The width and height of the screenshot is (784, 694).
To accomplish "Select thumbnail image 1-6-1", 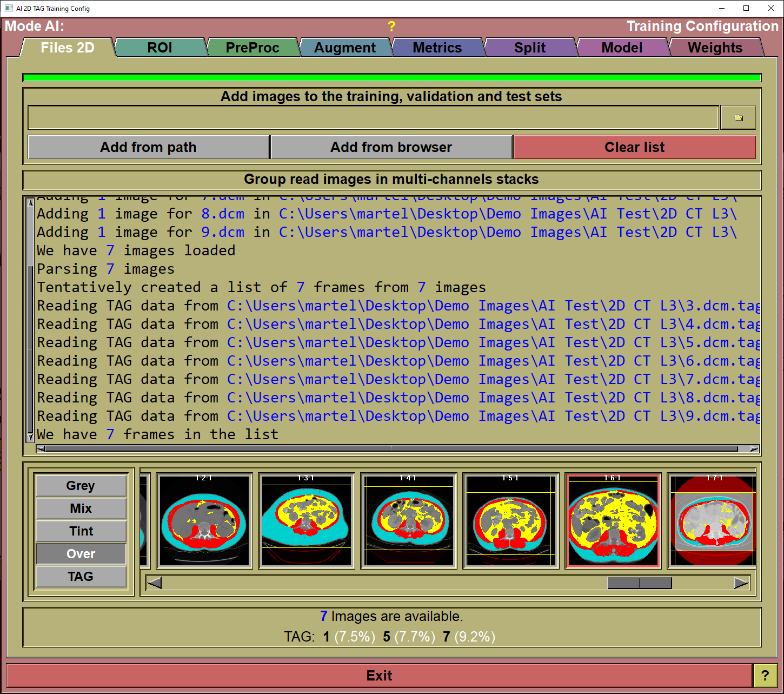I will point(613,521).
